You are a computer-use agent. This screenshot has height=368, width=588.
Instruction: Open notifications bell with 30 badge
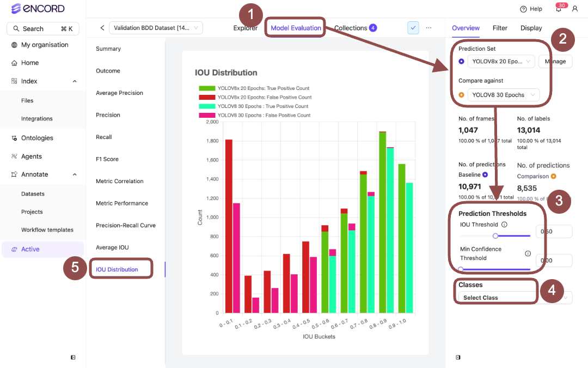pyautogui.click(x=559, y=9)
